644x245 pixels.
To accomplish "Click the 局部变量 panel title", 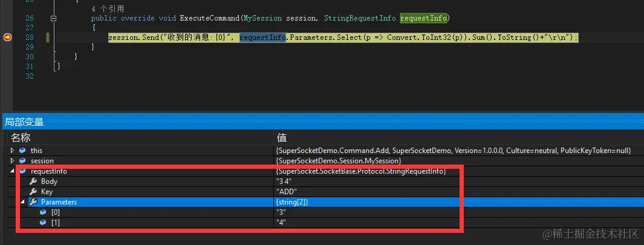I will pos(24,122).
